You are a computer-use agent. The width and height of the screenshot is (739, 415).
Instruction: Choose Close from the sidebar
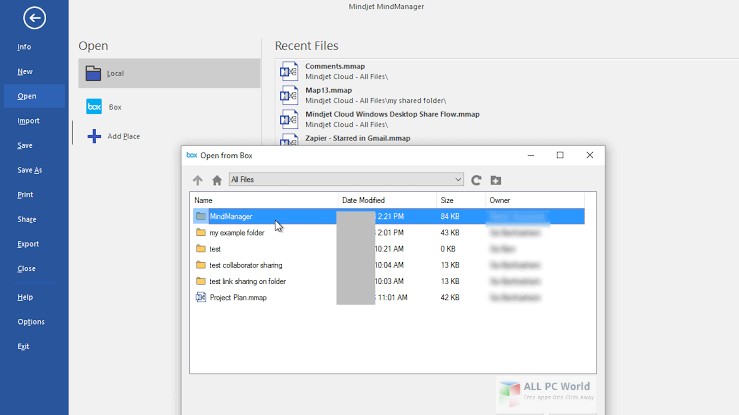26,269
